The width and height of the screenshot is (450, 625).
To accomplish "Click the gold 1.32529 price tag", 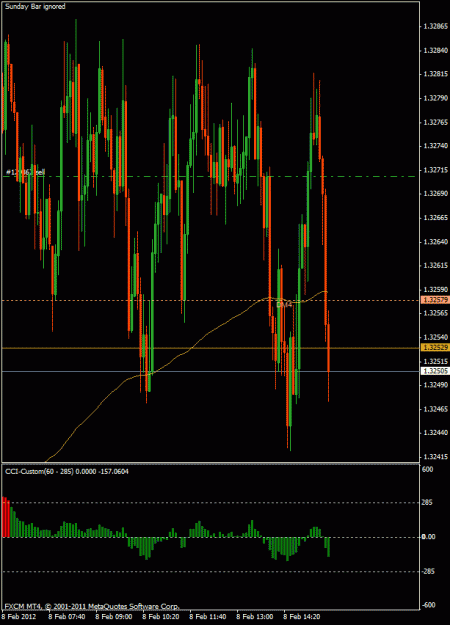I will [x=435, y=348].
